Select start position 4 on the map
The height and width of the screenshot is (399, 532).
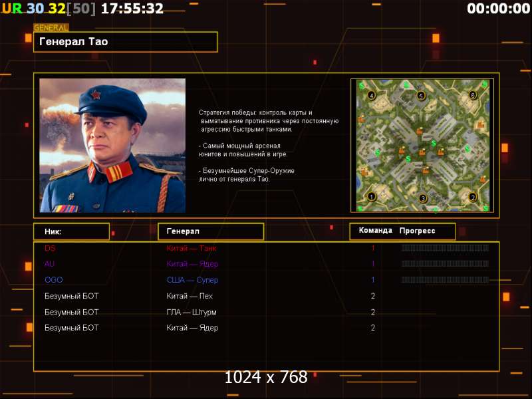coord(372,96)
